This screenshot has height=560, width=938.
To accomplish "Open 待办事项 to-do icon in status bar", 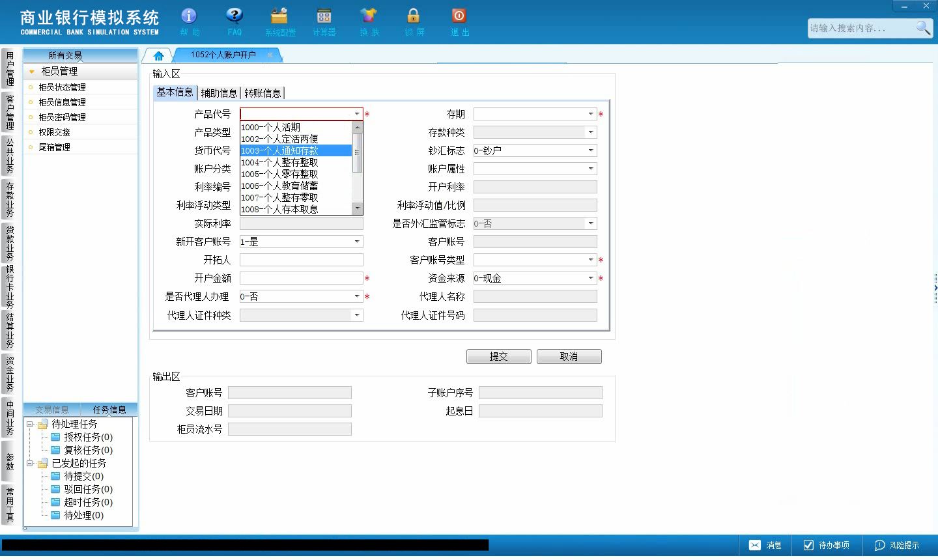I will click(x=808, y=545).
